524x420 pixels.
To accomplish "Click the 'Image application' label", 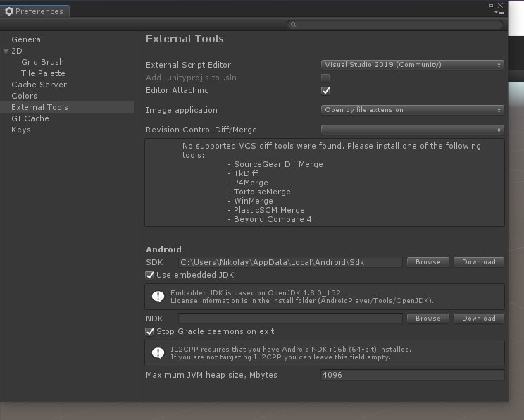I will [182, 110].
